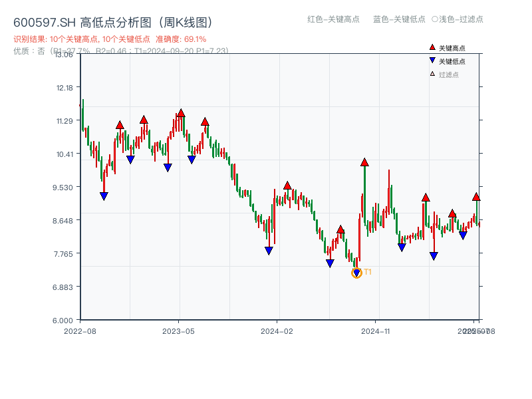Click the ○浅色-过滤点 header legend text
This screenshot has height=399, width=532.
tap(458, 19)
